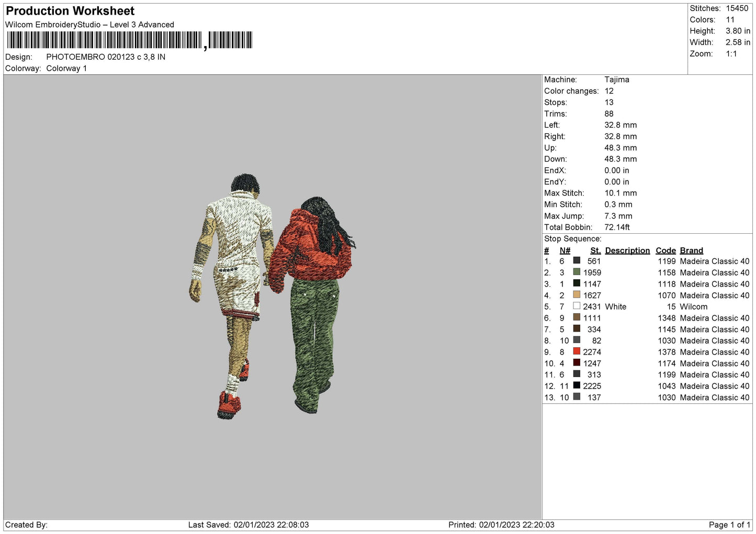Click the Production Worksheet title
756x534 pixels.
70,11
